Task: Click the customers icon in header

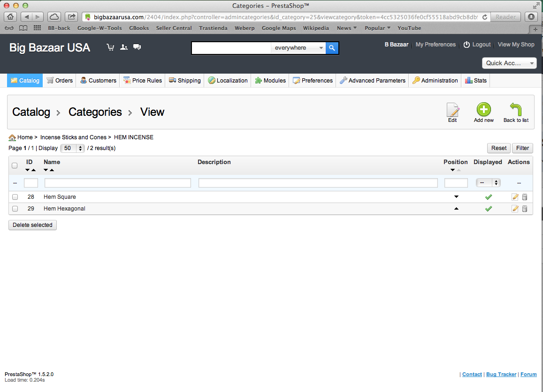Action: pos(123,47)
